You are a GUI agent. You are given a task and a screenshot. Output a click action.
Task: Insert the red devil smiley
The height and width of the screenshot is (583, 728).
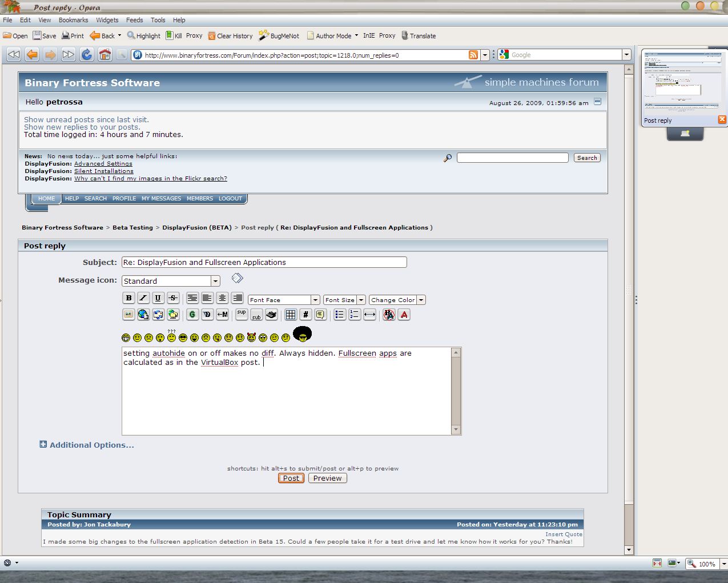click(x=251, y=337)
